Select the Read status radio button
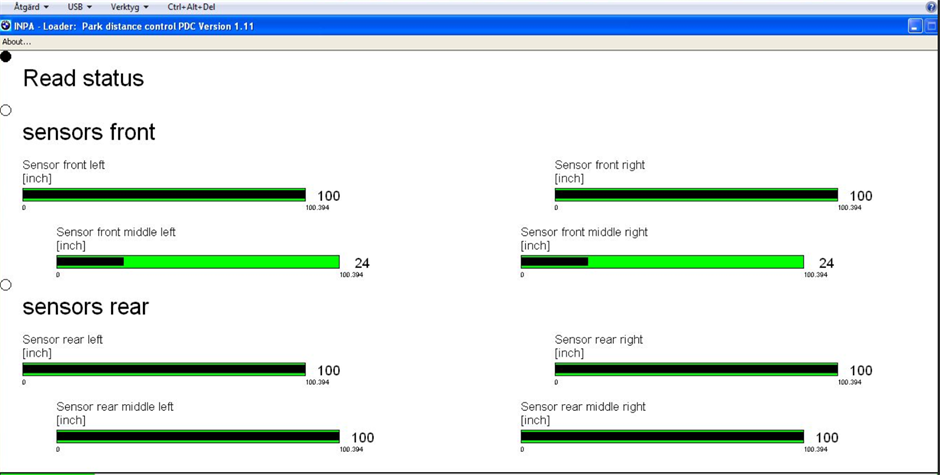940x475 pixels. coord(6,57)
